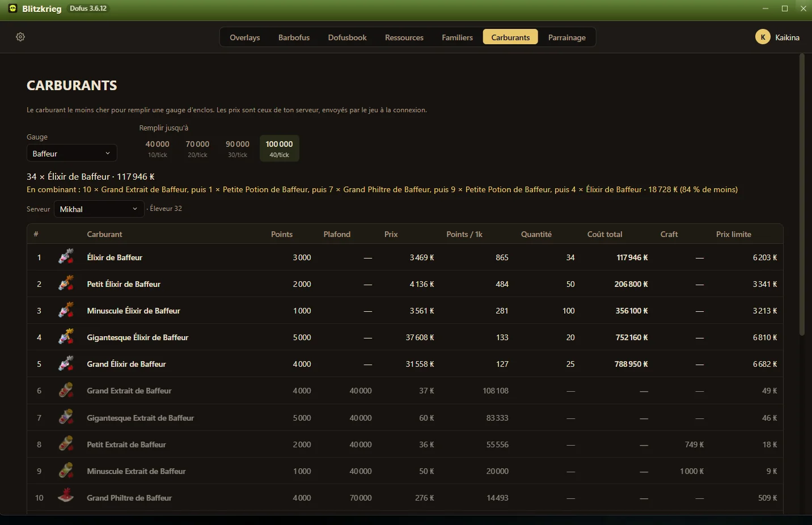Image resolution: width=812 pixels, height=525 pixels.
Task: Sort by the Points / 1k header
Action: tap(464, 234)
